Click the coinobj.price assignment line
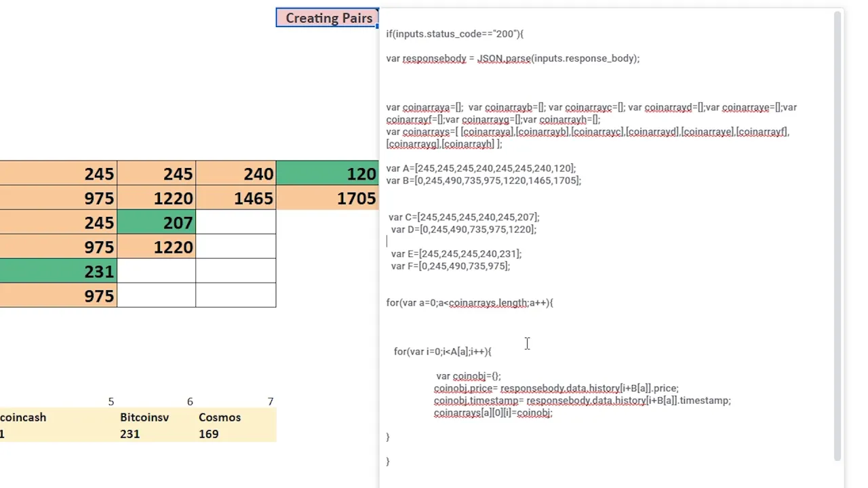Viewport: 868px width, 488px height. [x=556, y=388]
